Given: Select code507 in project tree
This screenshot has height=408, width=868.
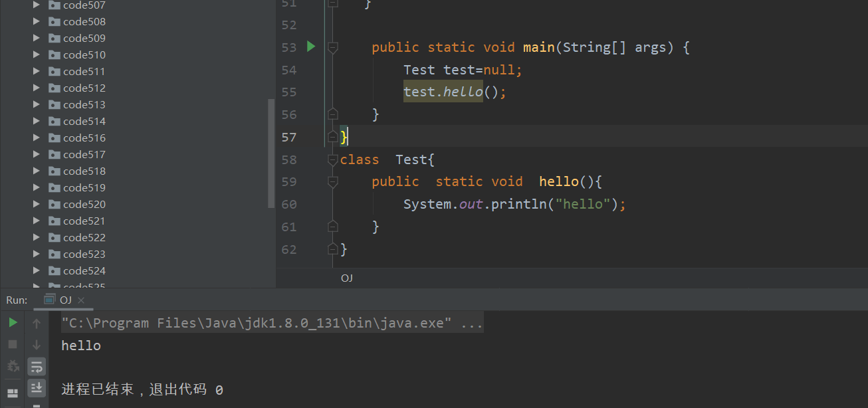Looking at the screenshot, I should coord(84,5).
